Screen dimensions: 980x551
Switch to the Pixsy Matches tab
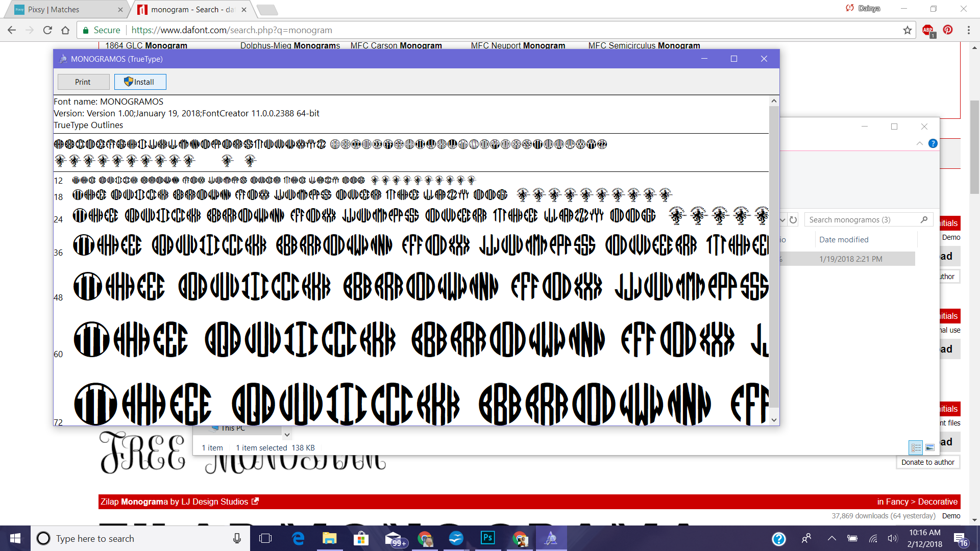tap(66, 10)
